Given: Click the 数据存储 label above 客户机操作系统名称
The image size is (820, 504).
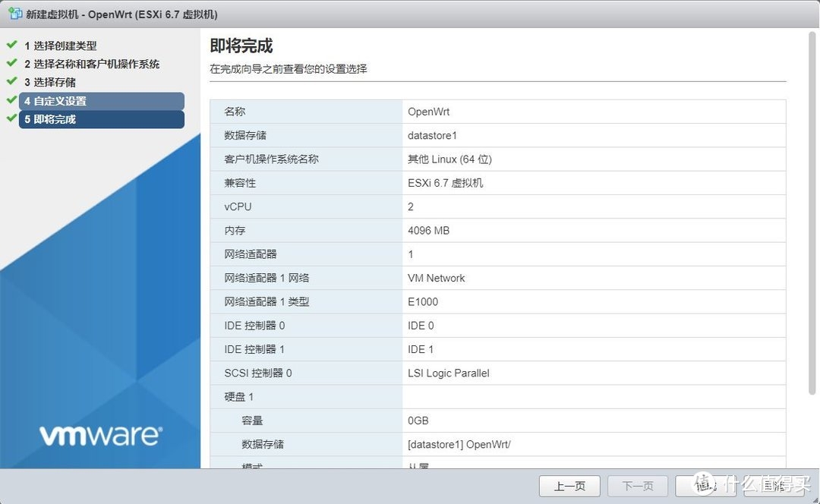Looking at the screenshot, I should point(245,135).
